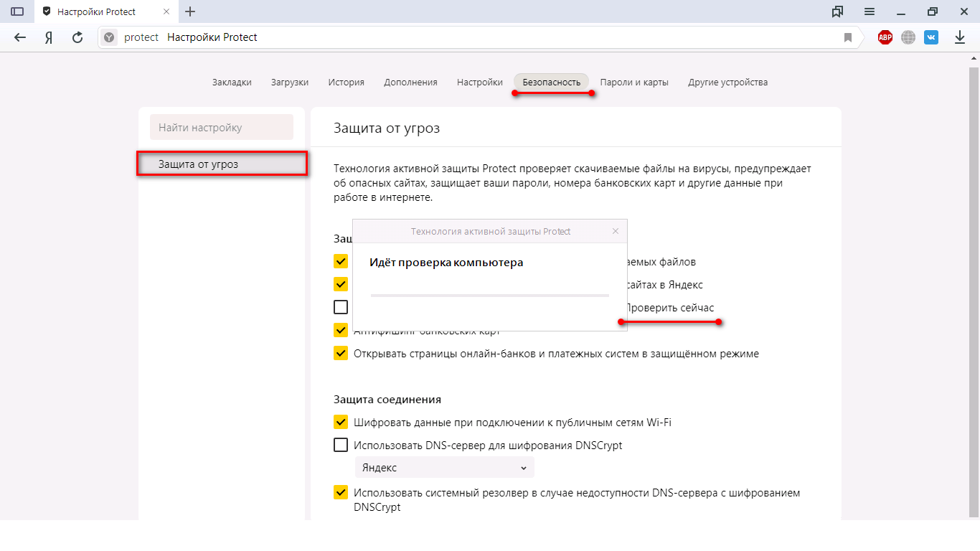The height and width of the screenshot is (551, 980).
Task: Click the Защита от угроз page heading
Action: click(x=387, y=128)
